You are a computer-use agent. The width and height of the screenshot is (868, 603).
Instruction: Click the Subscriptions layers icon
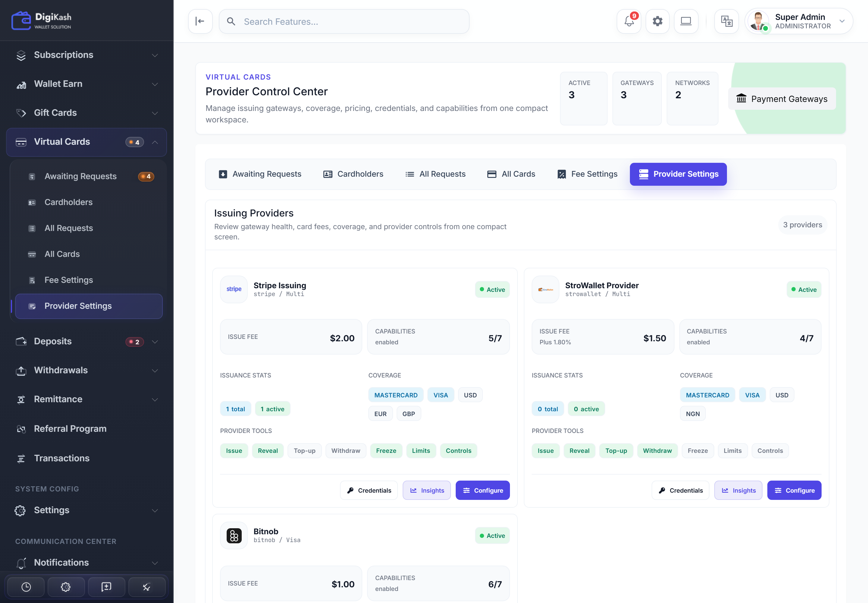(x=21, y=55)
